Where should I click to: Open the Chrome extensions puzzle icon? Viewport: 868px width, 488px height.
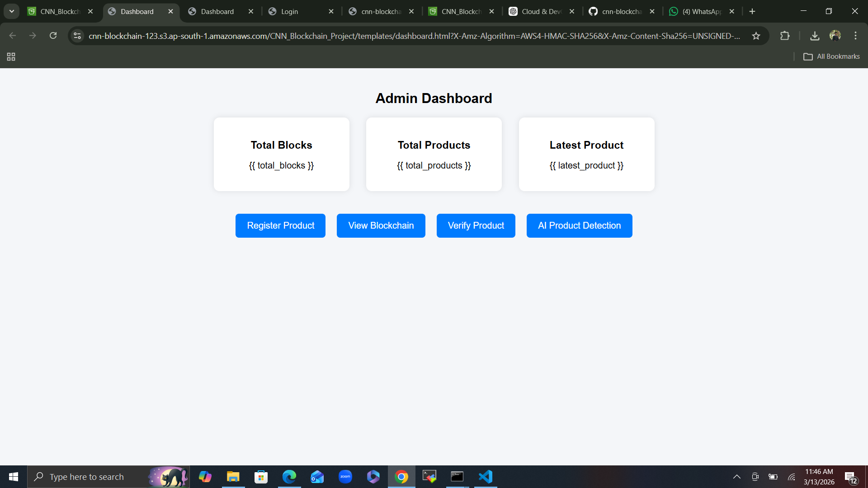click(785, 36)
